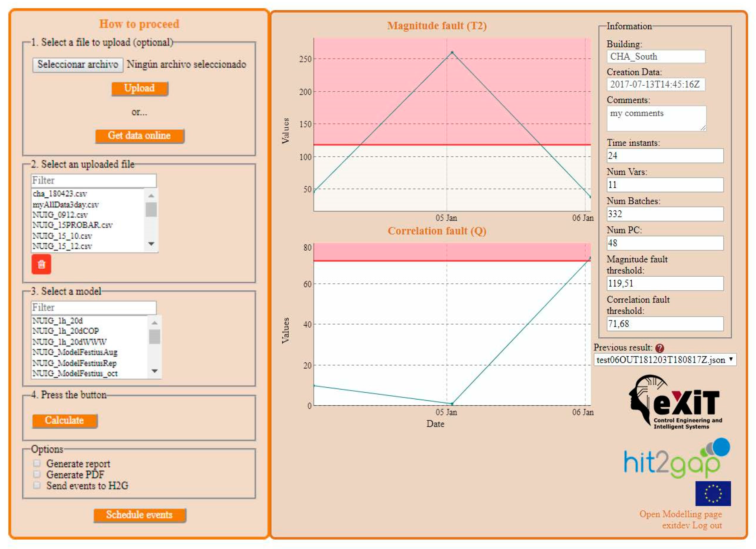Click the help question mark icon
756x549 pixels.
tap(659, 348)
